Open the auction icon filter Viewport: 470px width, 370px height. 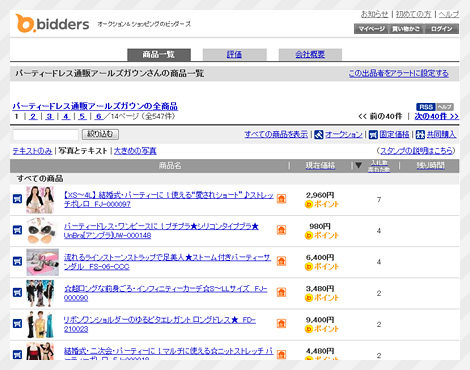click(x=319, y=134)
